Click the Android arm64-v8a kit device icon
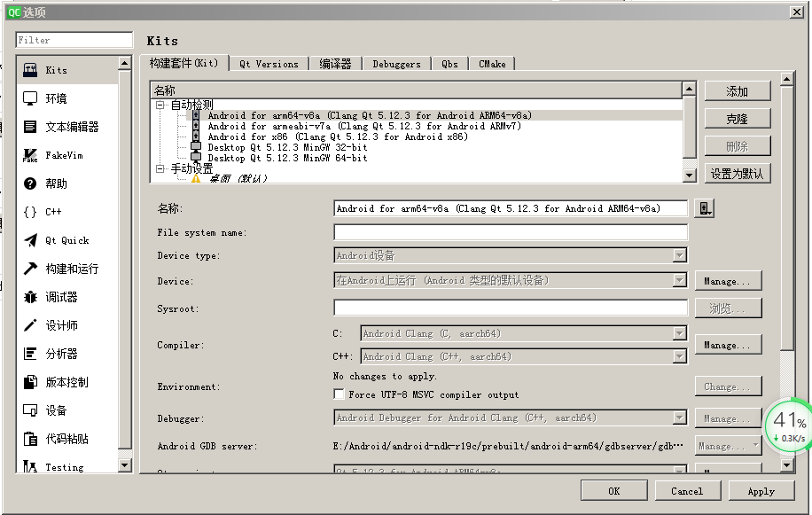 (x=196, y=115)
